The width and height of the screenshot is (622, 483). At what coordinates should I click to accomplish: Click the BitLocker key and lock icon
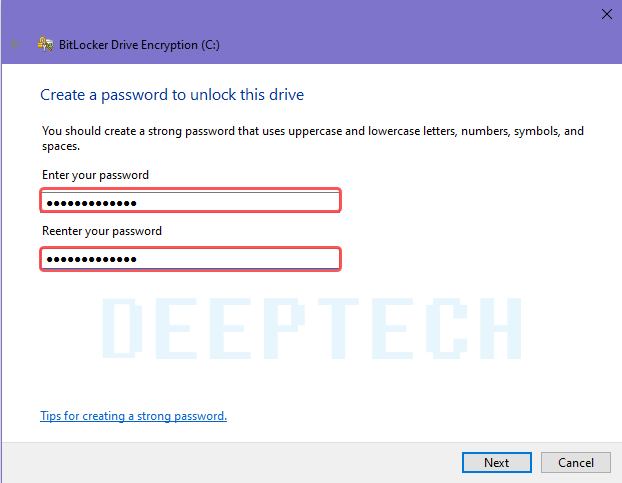[x=46, y=44]
